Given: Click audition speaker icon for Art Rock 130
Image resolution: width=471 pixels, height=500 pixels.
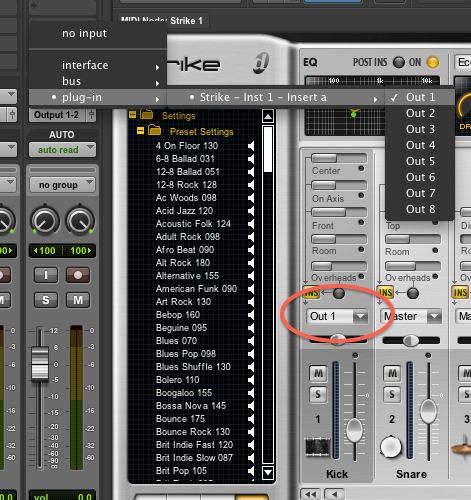Looking at the screenshot, I should tap(251, 302).
